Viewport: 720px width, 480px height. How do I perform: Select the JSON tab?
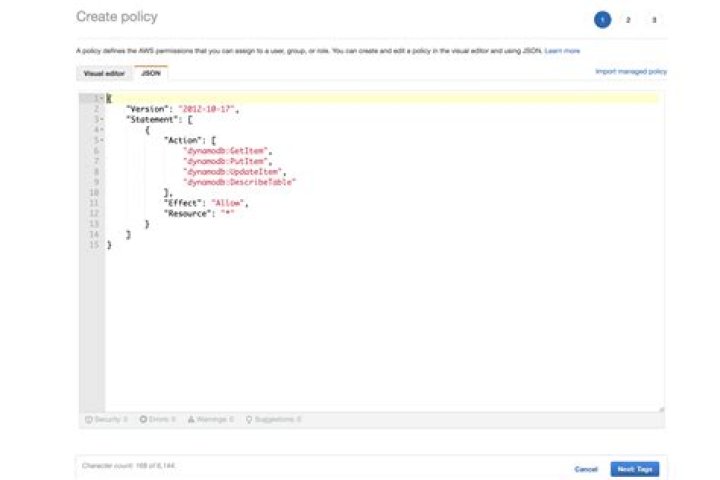pos(151,73)
